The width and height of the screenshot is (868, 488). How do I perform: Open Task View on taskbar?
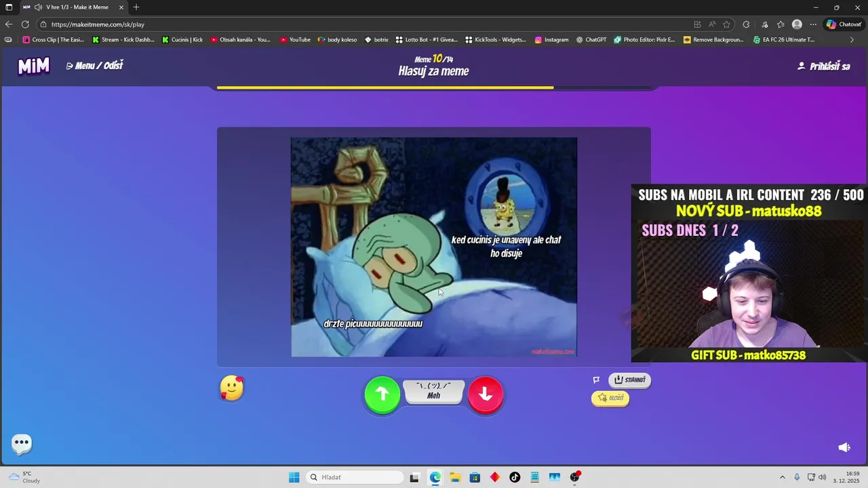click(414, 477)
